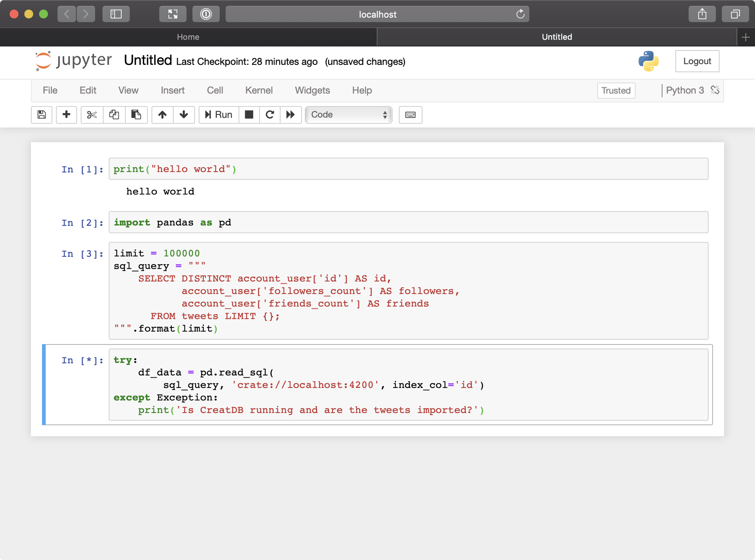Image resolution: width=755 pixels, height=560 pixels.
Task: Open the Kernel menu
Action: pyautogui.click(x=259, y=91)
